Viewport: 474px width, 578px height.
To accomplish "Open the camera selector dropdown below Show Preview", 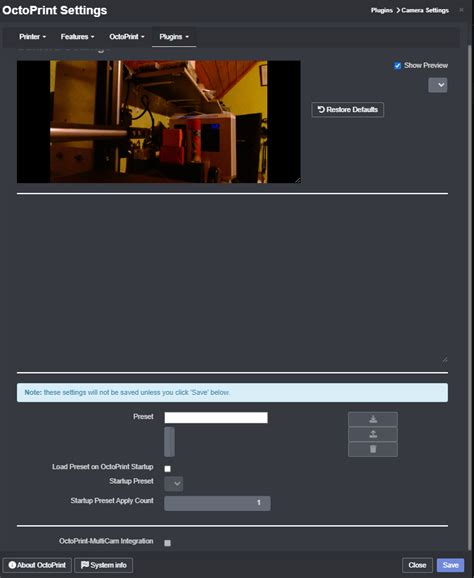I will tap(438, 85).
